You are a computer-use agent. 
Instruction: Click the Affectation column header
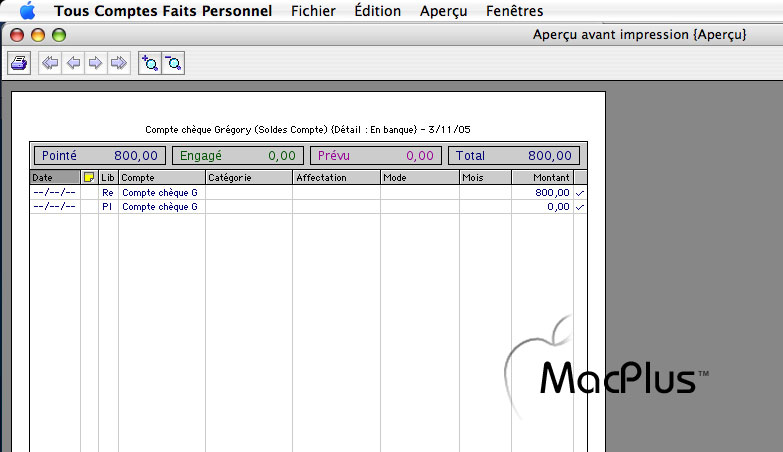coord(336,177)
